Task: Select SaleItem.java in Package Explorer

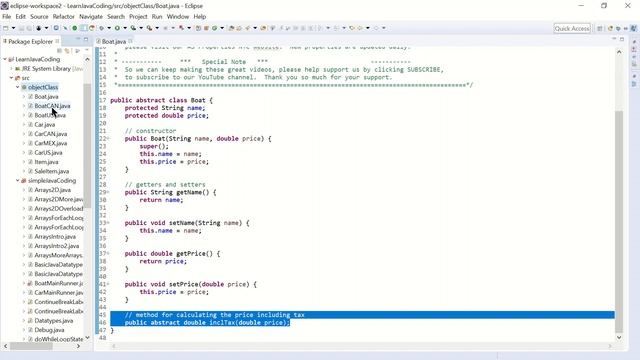Action: (51, 171)
